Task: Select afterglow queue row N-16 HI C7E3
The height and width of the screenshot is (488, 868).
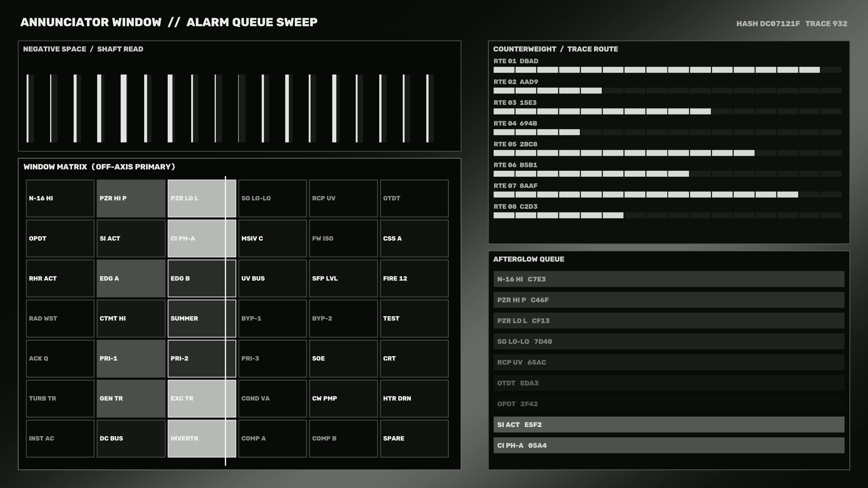Action: [x=669, y=279]
